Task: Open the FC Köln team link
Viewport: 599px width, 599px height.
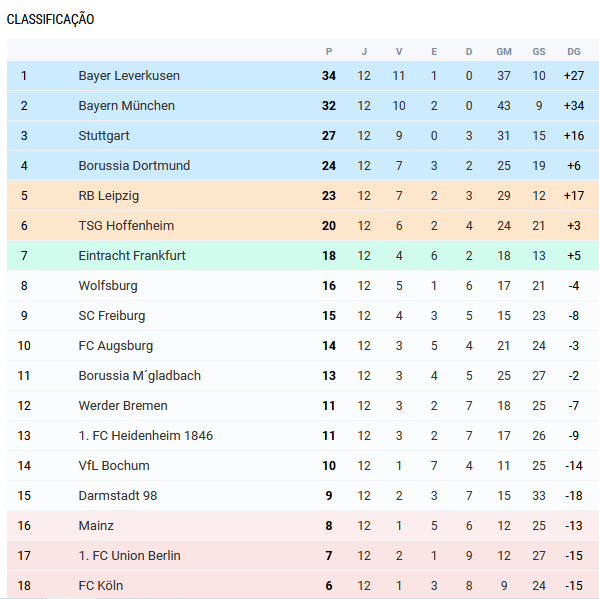Action: pyautogui.click(x=100, y=586)
